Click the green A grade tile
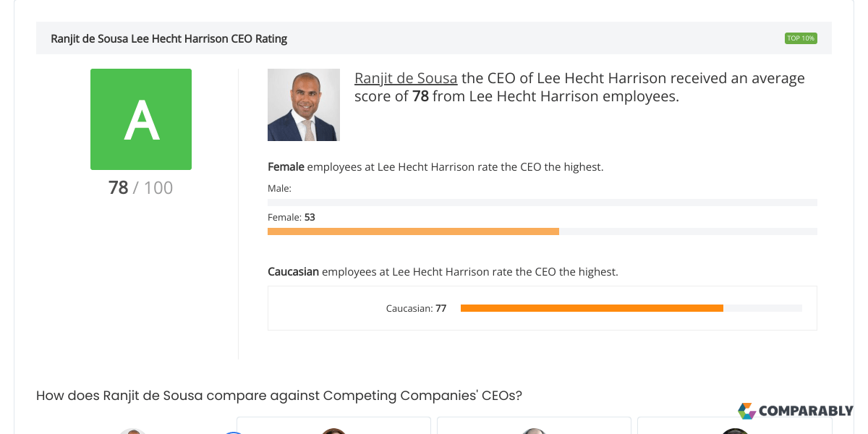Image resolution: width=868 pixels, height=434 pixels. tap(141, 119)
